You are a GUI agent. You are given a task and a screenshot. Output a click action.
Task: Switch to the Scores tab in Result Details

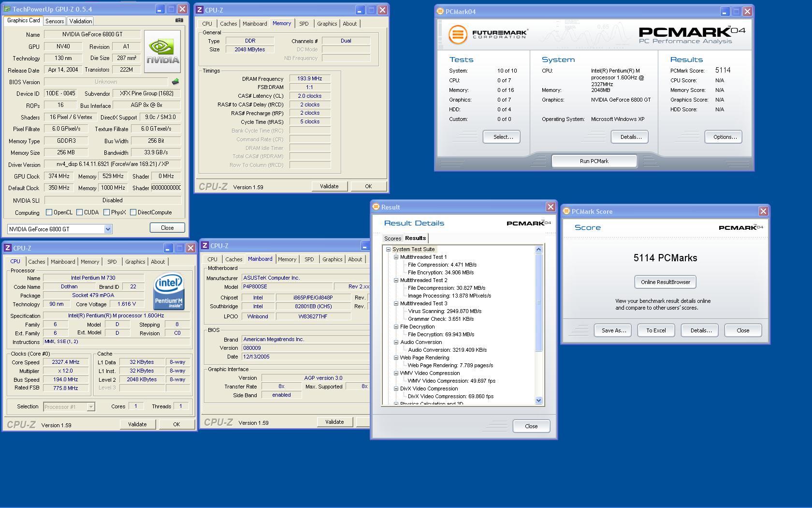[392, 239]
